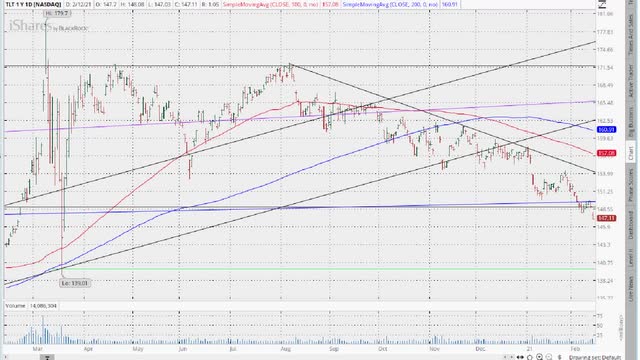Click the Aug label on the time axis
The image size is (640, 360).
pos(286,349)
